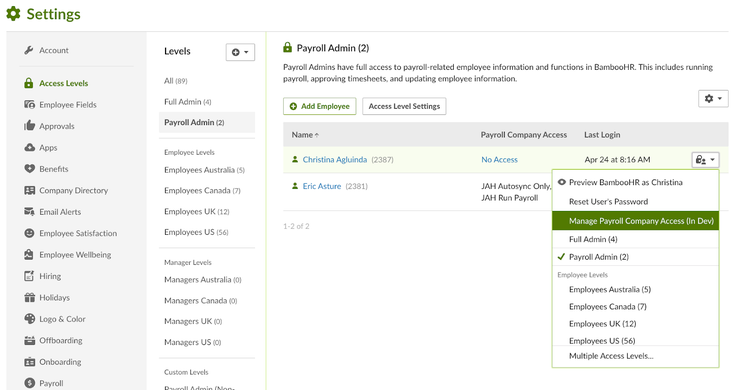Image resolution: width=750 pixels, height=390 pixels.
Task: Click the Employee Fields sidebar icon
Action: click(x=29, y=104)
